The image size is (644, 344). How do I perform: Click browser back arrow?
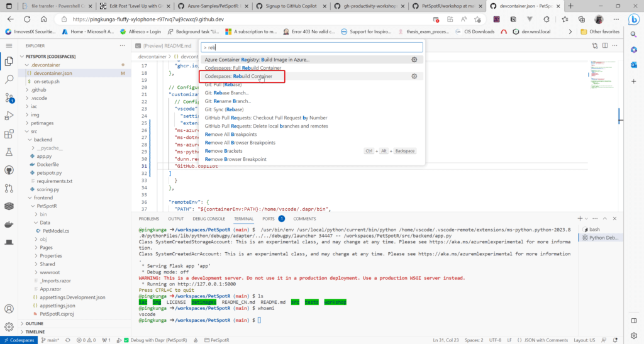pyautogui.click(x=10, y=19)
